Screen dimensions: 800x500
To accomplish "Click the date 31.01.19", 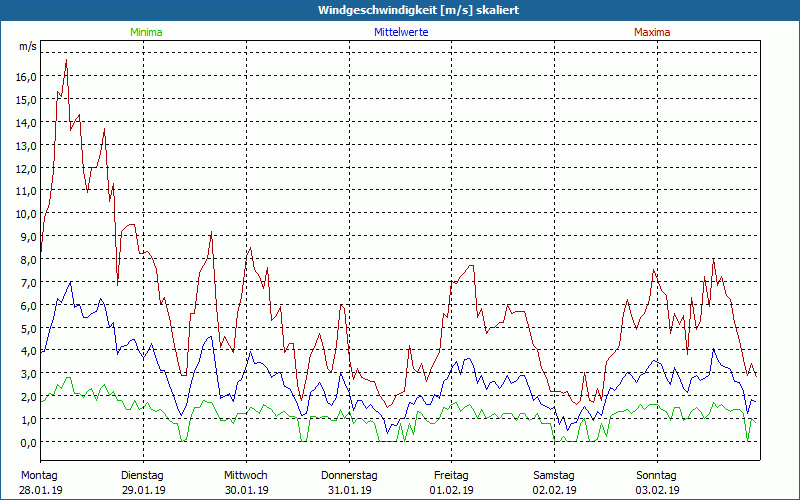I will click(x=349, y=490).
